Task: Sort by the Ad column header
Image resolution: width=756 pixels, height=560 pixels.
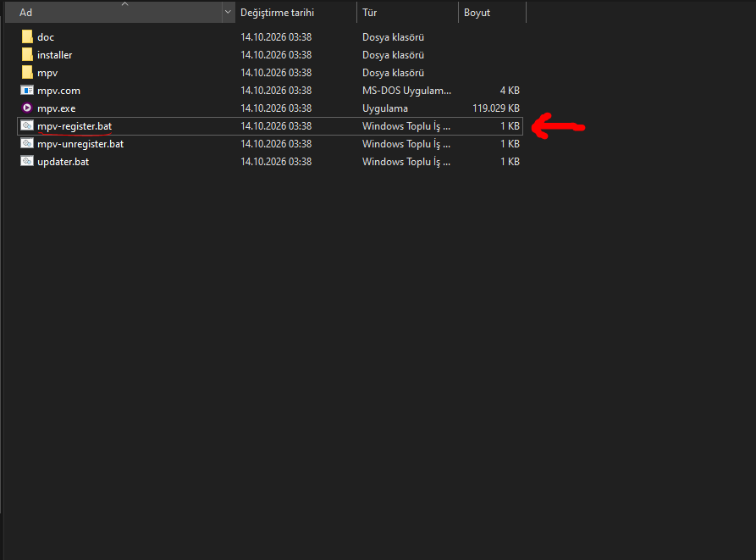Action: (x=113, y=12)
